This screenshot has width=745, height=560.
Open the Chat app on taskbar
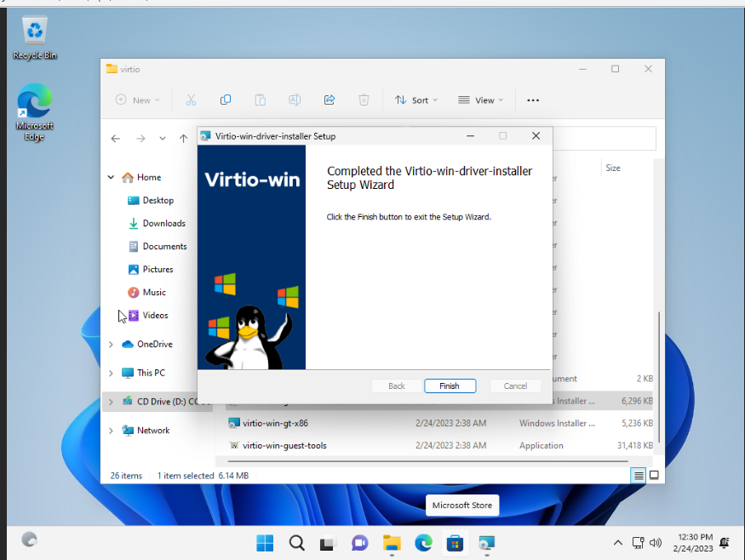[359, 543]
